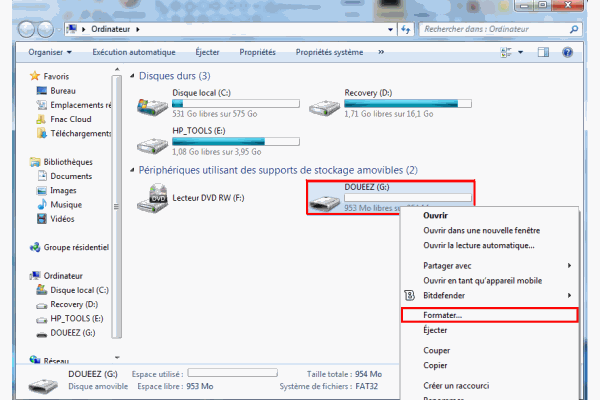The height and width of the screenshot is (400, 600).
Task: Choose Ouvrir dans une nouvelle fenêtre
Action: pos(481,230)
